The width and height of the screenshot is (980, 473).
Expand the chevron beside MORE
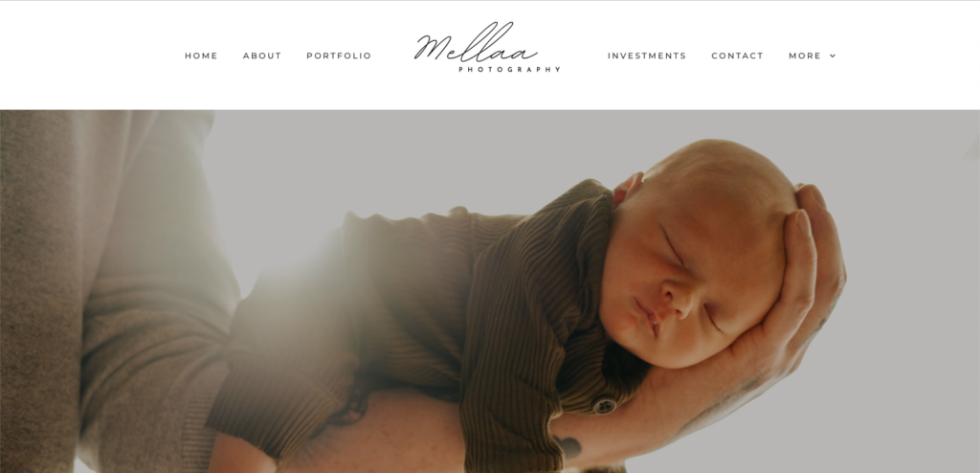point(833,56)
